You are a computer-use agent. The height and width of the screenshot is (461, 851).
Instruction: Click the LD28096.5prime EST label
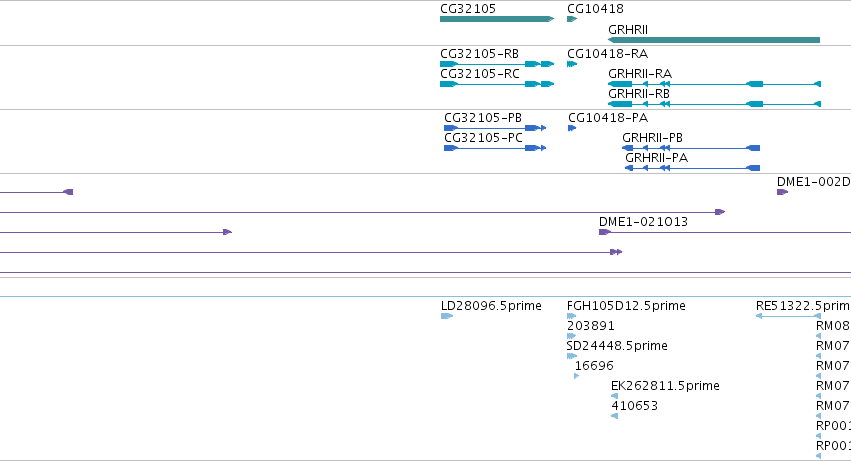(x=491, y=306)
